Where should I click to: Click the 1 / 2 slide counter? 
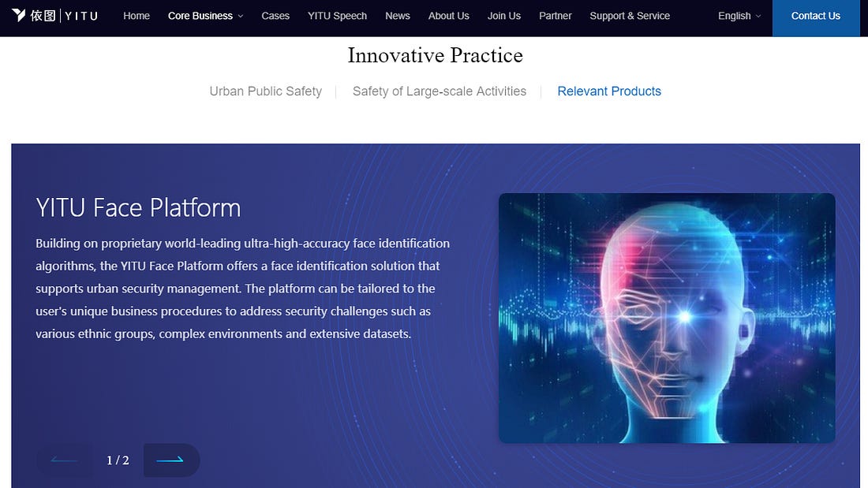coord(118,460)
